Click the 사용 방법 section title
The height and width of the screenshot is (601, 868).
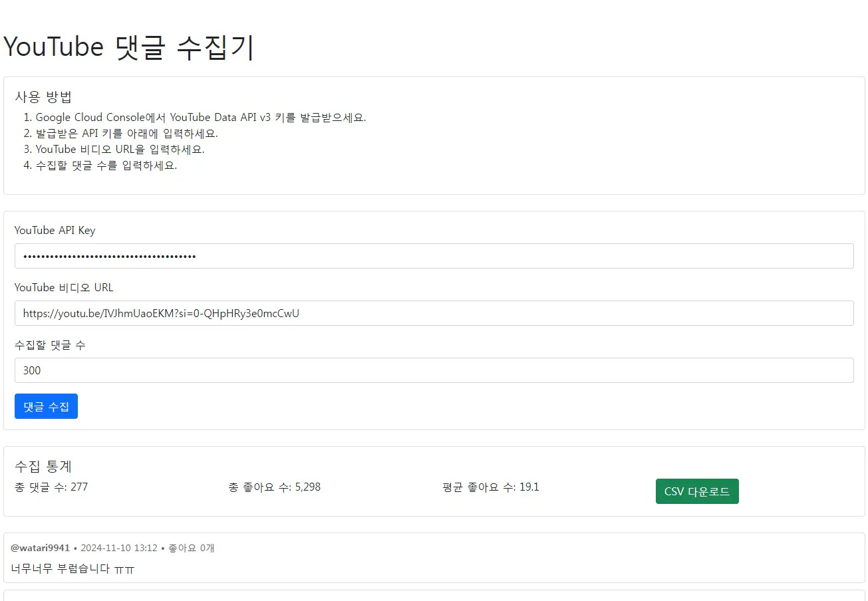pos(43,96)
